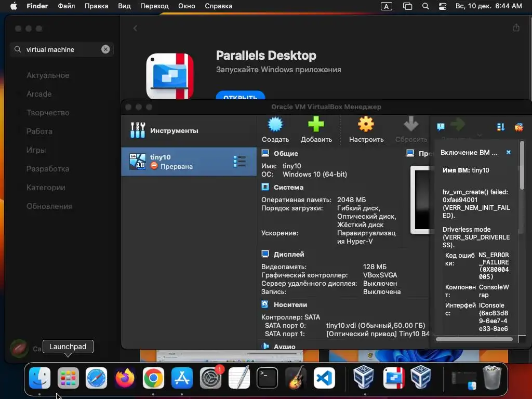The width and height of the screenshot is (532, 399).
Task: Open Творчество in App Store sidebar
Action: pos(48,113)
